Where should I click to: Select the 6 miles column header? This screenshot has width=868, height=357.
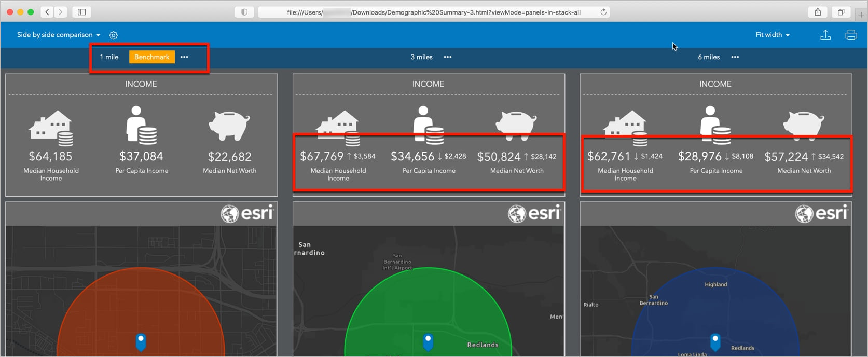pos(709,57)
